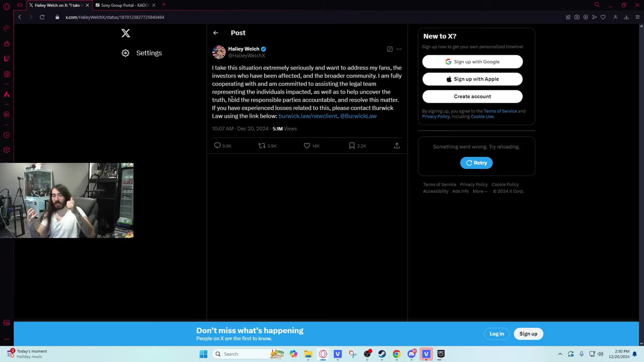Click Sign up on the bottom banner
The height and width of the screenshot is (362, 644).
pos(528,334)
